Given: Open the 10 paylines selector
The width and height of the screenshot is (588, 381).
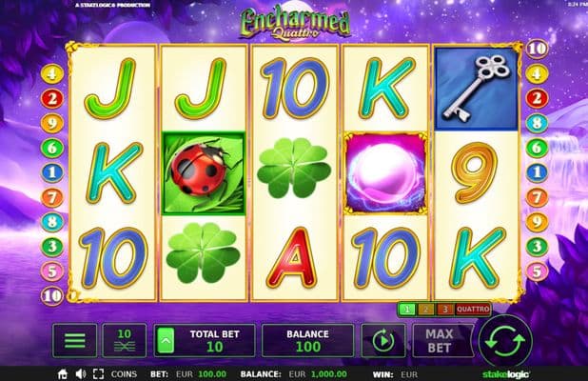Looking at the screenshot, I should (125, 340).
